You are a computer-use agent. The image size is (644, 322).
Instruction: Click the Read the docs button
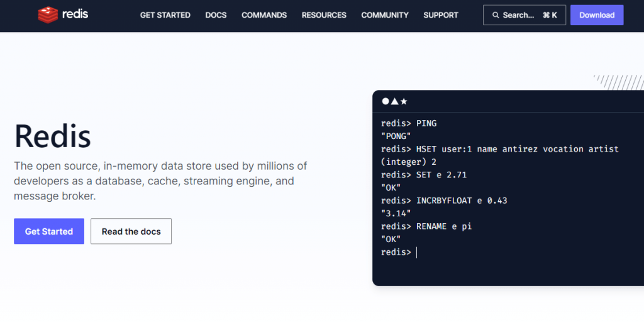coord(131,231)
